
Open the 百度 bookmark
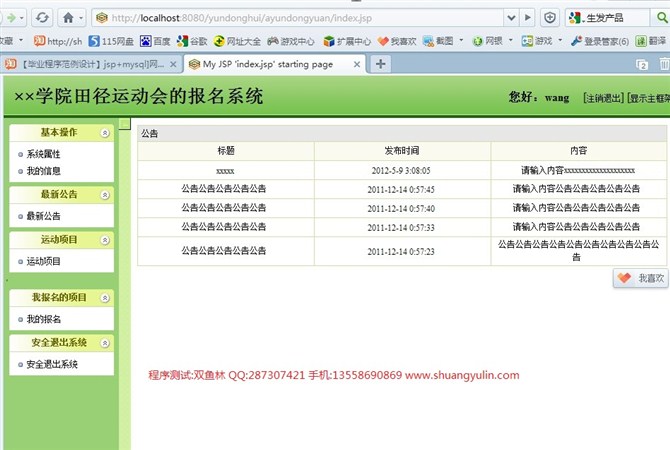pos(155,41)
